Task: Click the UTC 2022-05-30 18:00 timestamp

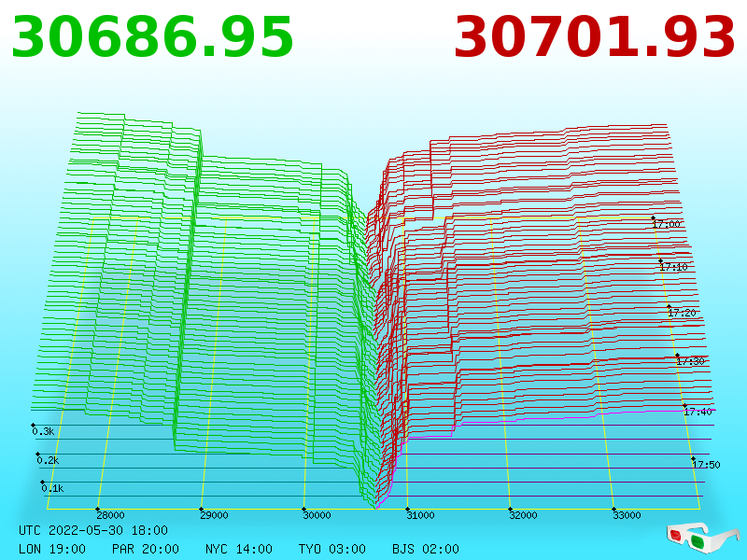Action: tap(93, 530)
